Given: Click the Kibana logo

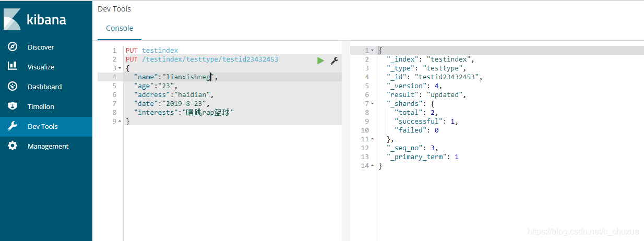Looking at the screenshot, I should (35, 19).
